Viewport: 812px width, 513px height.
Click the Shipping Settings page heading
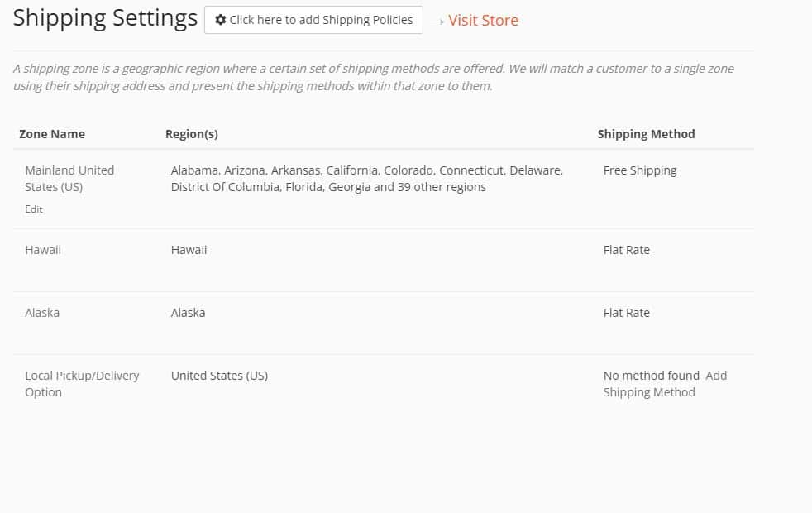tap(105, 19)
